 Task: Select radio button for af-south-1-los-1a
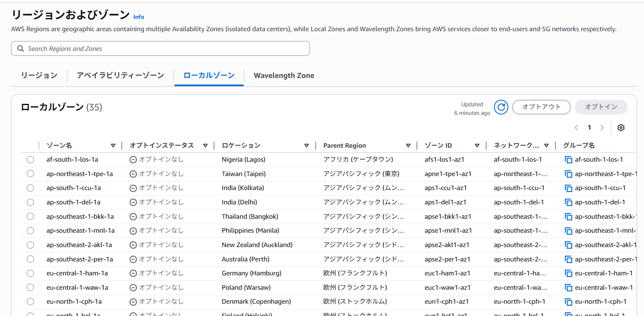30,160
